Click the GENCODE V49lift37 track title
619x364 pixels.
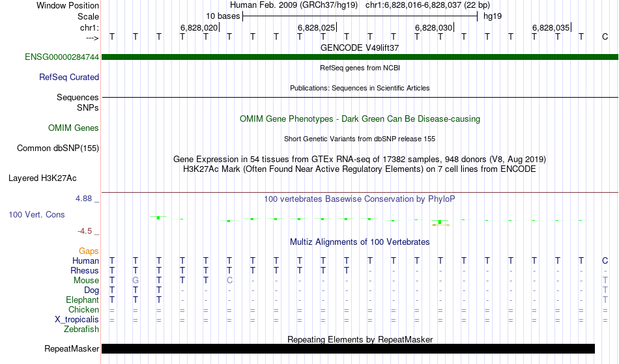360,48
